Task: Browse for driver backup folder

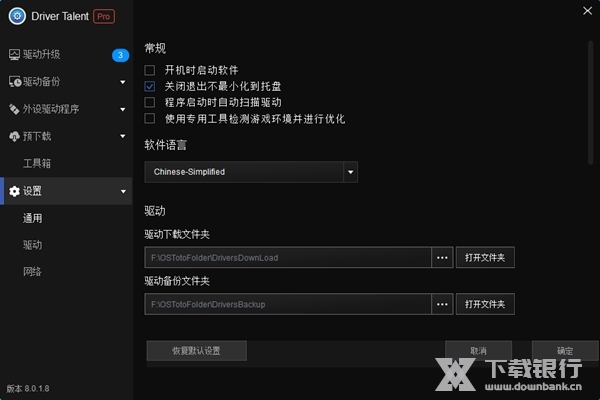Action: 442,304
